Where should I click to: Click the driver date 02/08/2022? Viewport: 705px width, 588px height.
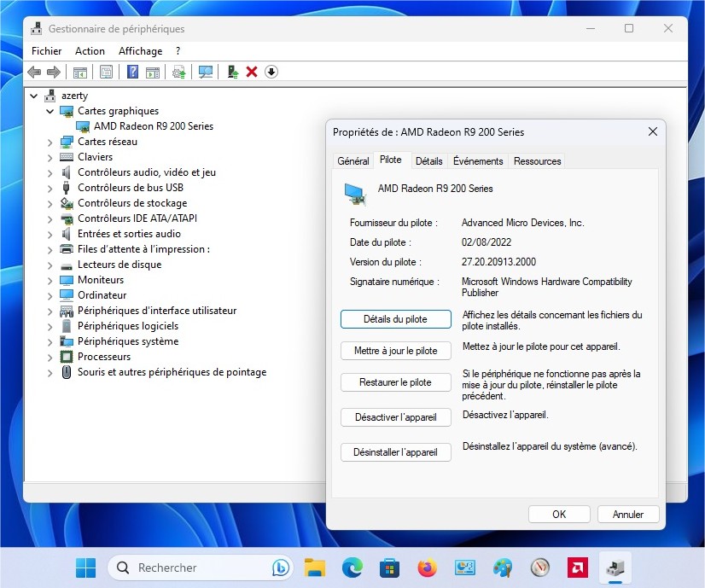click(487, 242)
